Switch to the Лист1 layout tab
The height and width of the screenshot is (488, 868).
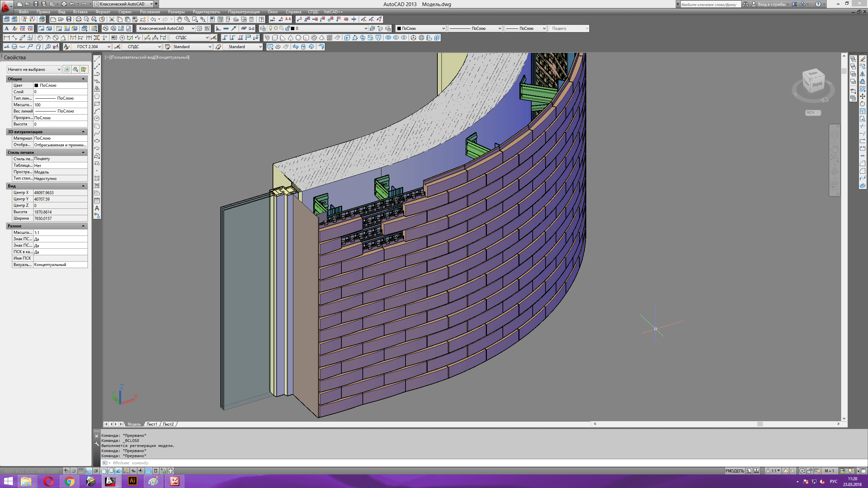tap(152, 424)
